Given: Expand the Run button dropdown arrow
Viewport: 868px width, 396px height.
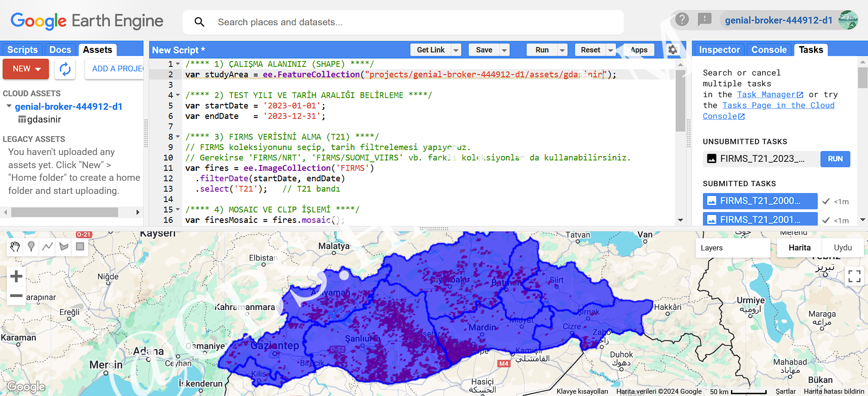Looking at the screenshot, I should point(562,50).
